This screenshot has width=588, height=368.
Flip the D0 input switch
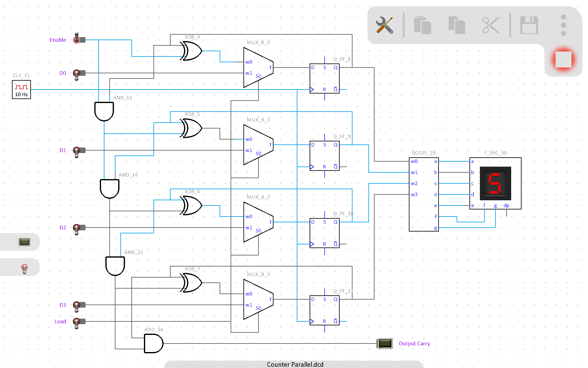pos(79,74)
